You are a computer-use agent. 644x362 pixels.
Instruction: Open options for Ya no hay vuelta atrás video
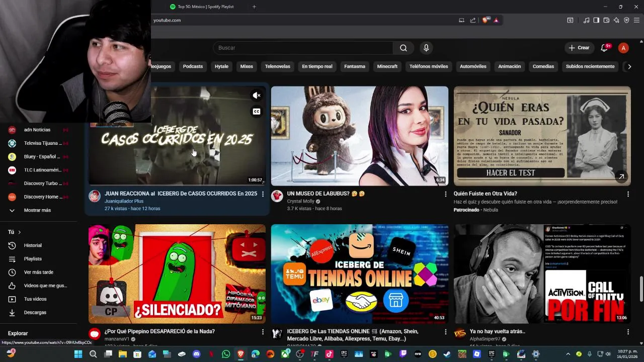[x=628, y=332]
